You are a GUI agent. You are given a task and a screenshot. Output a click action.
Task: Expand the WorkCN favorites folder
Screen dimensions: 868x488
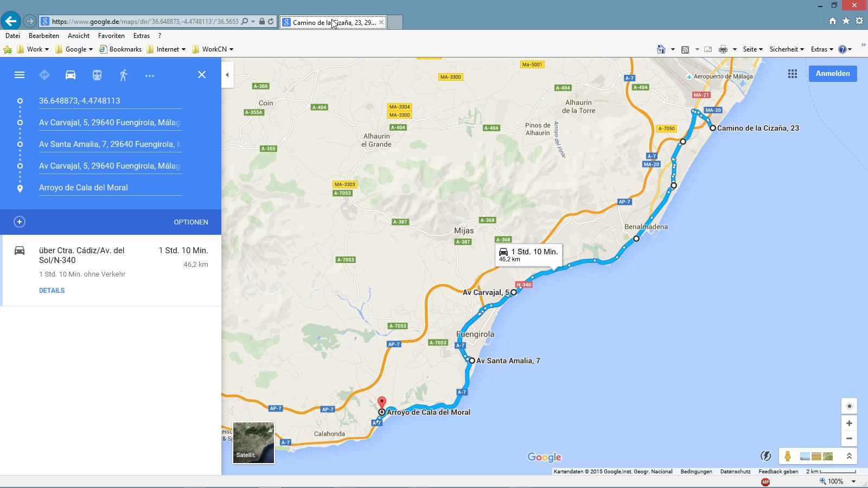(213, 49)
